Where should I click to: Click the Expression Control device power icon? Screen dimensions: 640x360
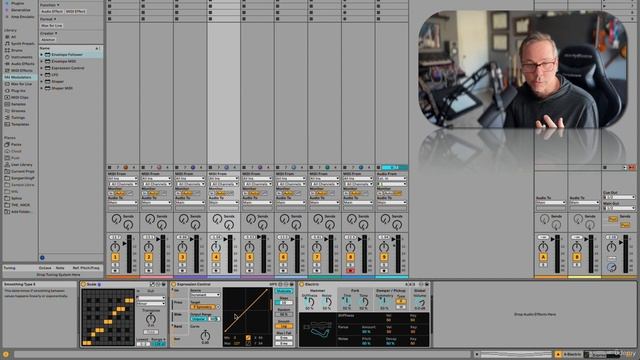pyautogui.click(x=173, y=284)
